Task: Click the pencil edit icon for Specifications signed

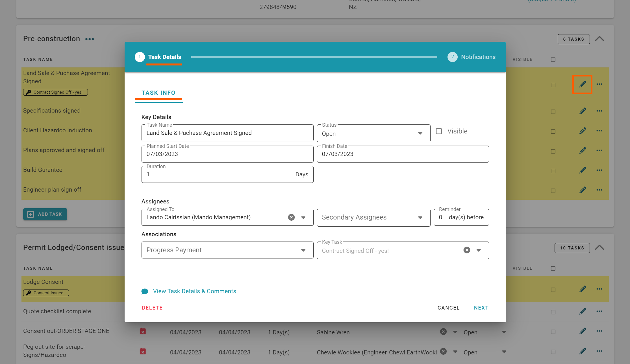Action: pyautogui.click(x=583, y=111)
